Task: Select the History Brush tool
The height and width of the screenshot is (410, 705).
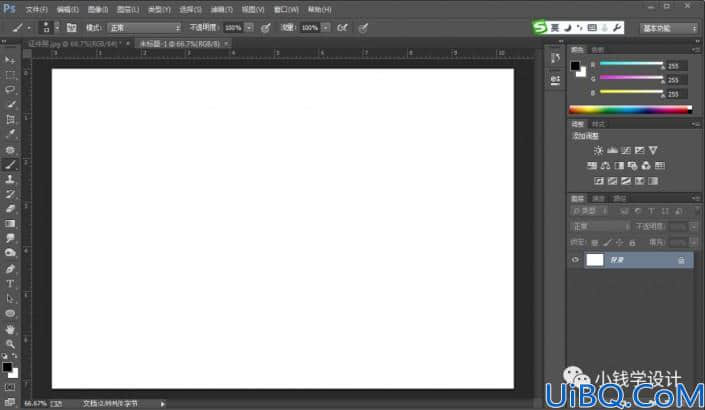Action: click(10, 194)
